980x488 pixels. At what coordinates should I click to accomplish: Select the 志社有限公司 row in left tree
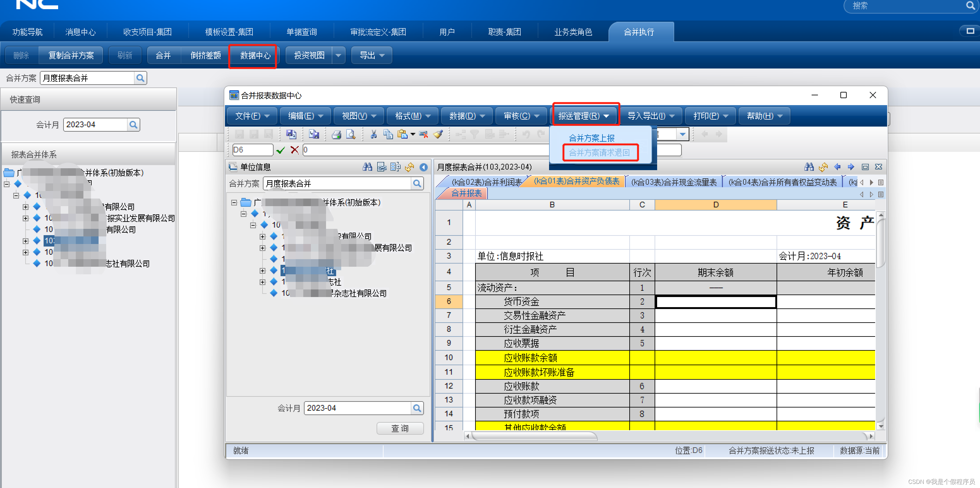[97, 264]
